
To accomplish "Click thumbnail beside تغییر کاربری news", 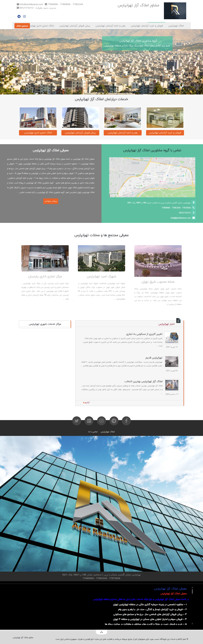I will (x=172, y=338).
